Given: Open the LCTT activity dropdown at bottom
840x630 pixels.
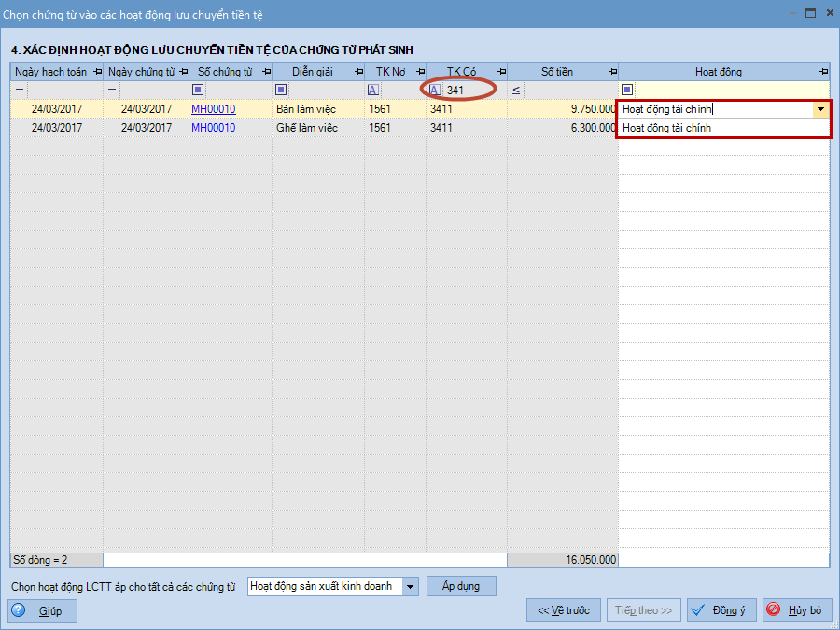Looking at the screenshot, I should click(412, 586).
